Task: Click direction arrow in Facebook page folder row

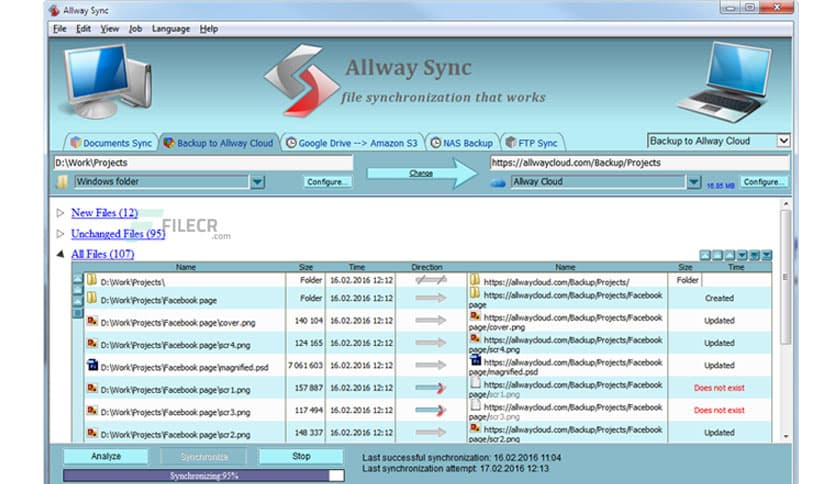Action: 431,298
